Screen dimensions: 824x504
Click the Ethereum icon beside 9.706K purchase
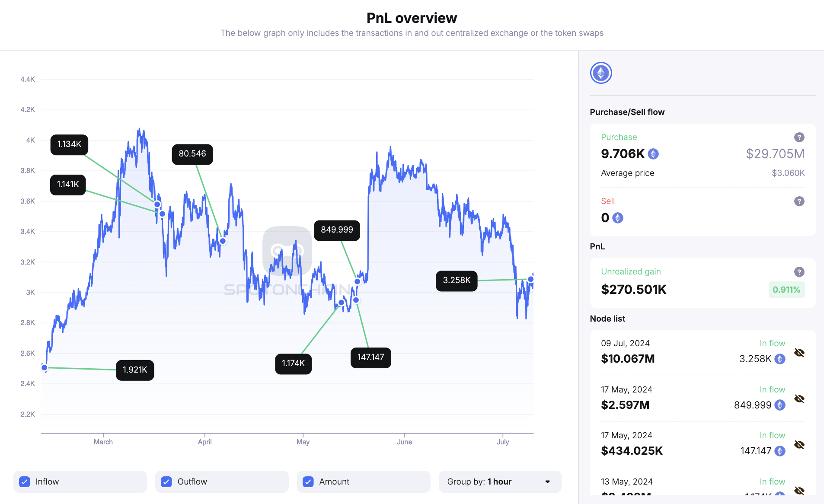click(x=653, y=154)
